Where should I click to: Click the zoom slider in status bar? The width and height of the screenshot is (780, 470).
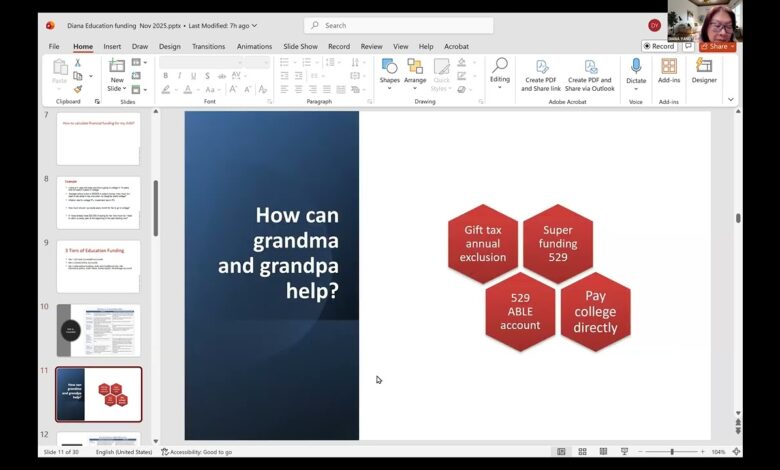coord(672,452)
